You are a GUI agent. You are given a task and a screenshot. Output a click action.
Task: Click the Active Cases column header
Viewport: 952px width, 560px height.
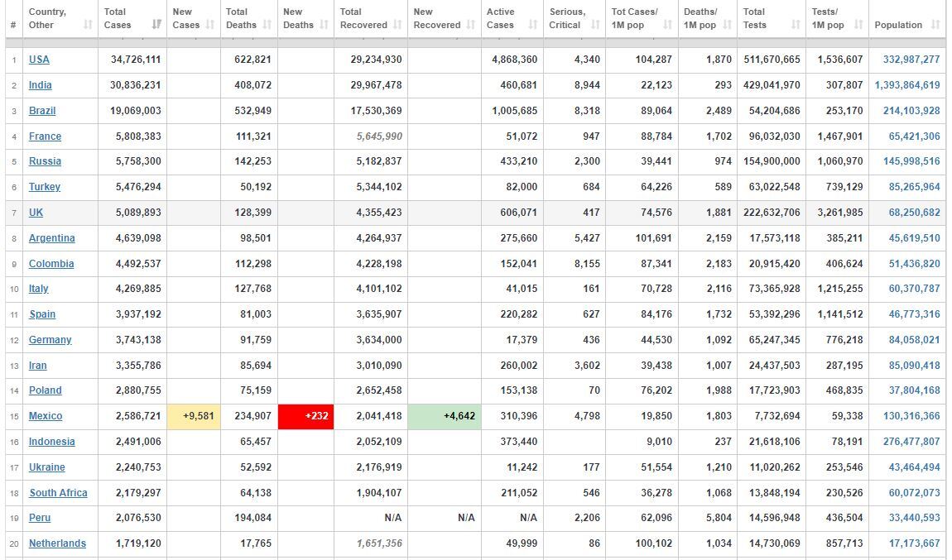[x=512, y=19]
